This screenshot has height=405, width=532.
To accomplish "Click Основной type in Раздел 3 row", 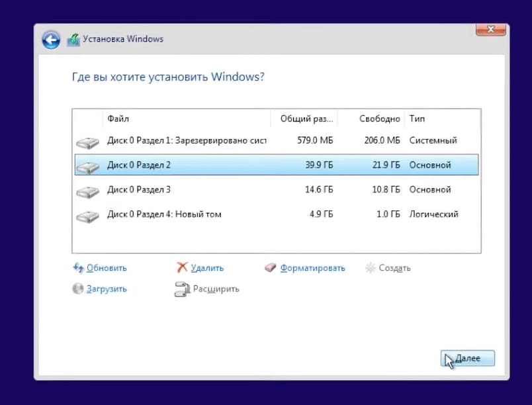I will (430, 190).
